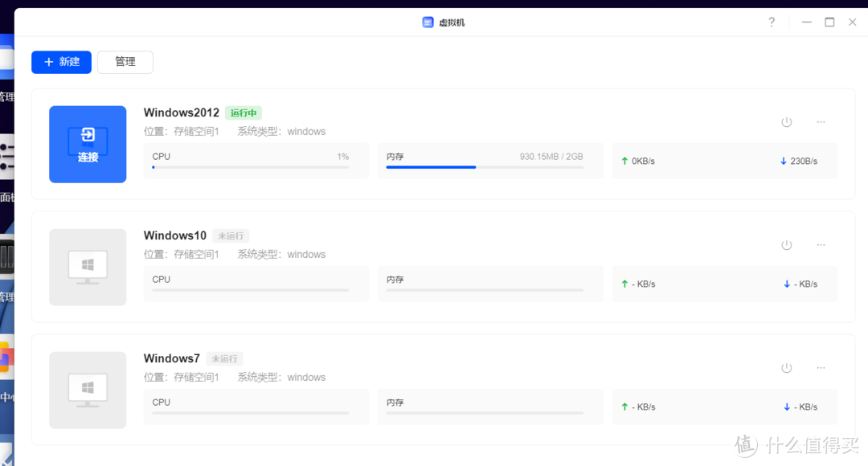The width and height of the screenshot is (868, 466).
Task: Click the virtual machine app icon in title bar
Action: (428, 22)
